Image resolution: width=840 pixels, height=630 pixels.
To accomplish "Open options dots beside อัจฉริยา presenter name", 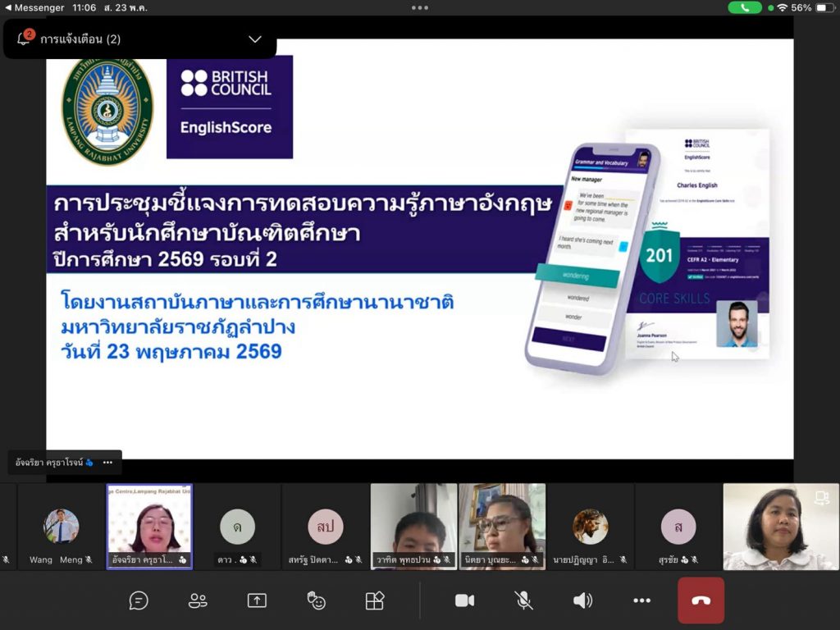I will click(107, 463).
